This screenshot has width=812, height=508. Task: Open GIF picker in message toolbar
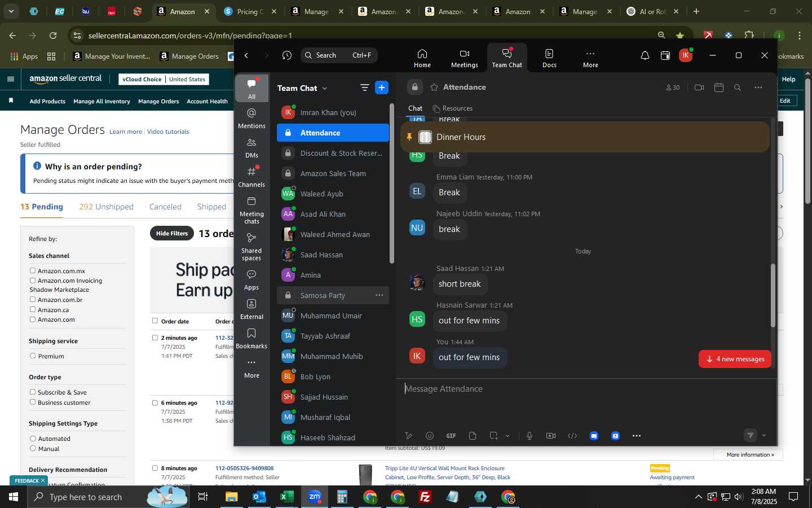coord(451,436)
